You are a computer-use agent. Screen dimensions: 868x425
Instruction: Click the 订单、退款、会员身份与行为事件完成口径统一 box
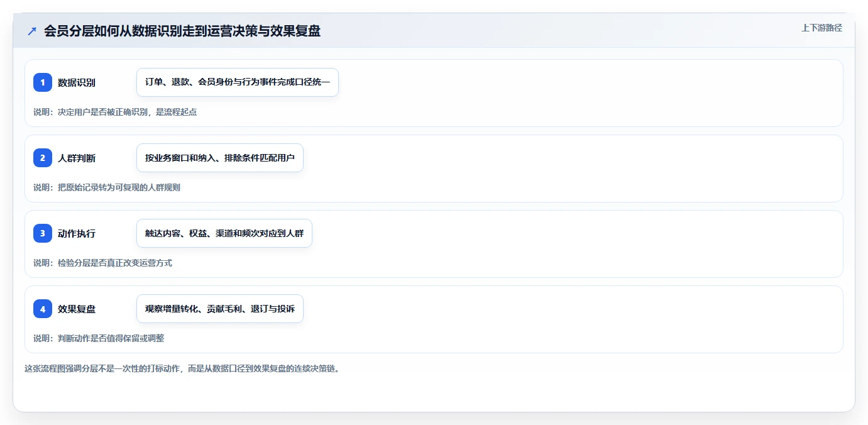[238, 82]
